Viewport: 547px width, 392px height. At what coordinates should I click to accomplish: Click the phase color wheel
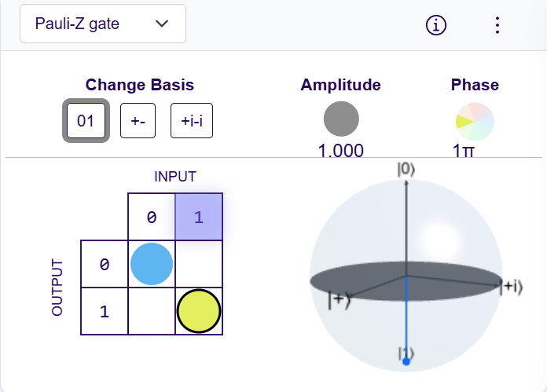point(475,121)
